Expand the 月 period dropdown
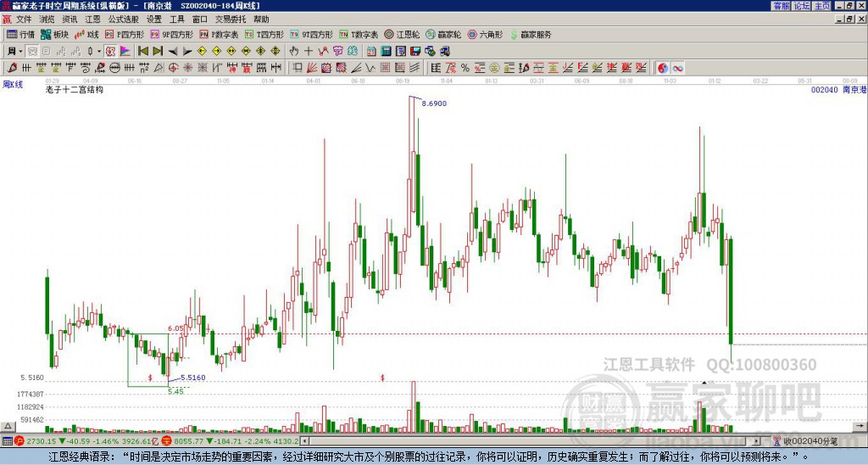The height and width of the screenshot is (465, 868). pyautogui.click(x=20, y=52)
